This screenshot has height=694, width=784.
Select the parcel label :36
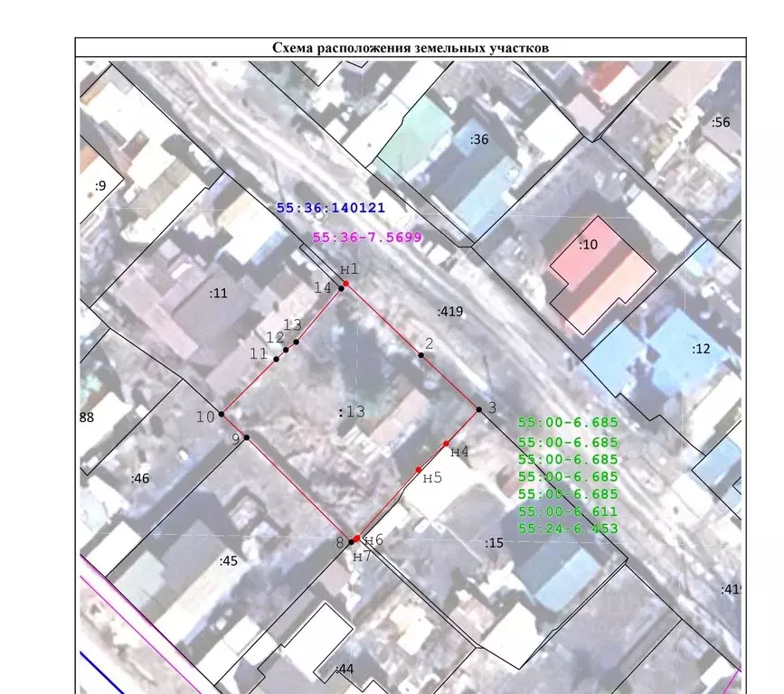478,139
